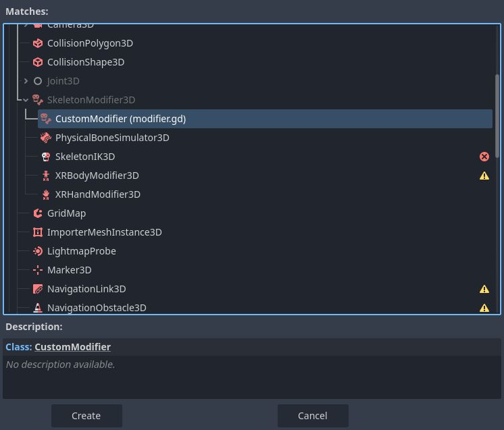Open the CustomModifier class link

coord(72,347)
